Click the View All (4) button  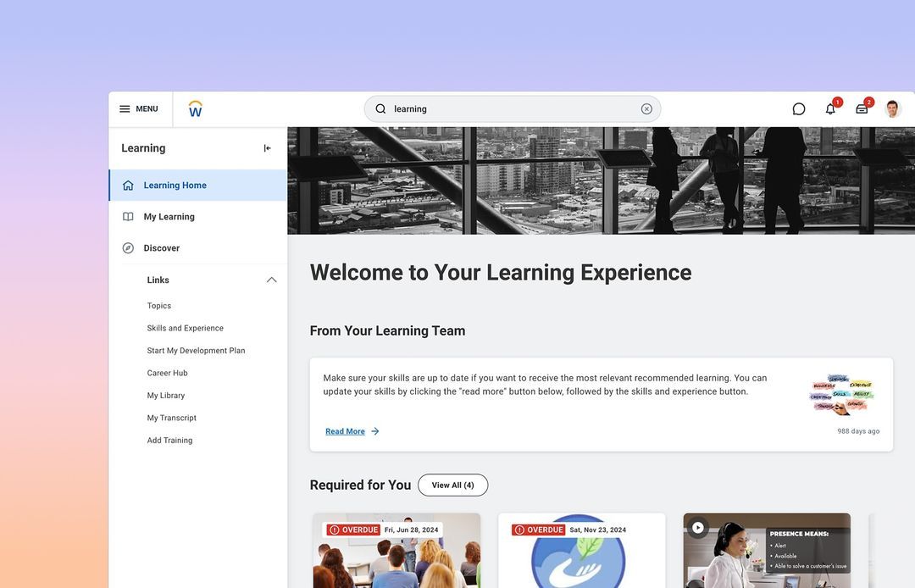point(453,484)
